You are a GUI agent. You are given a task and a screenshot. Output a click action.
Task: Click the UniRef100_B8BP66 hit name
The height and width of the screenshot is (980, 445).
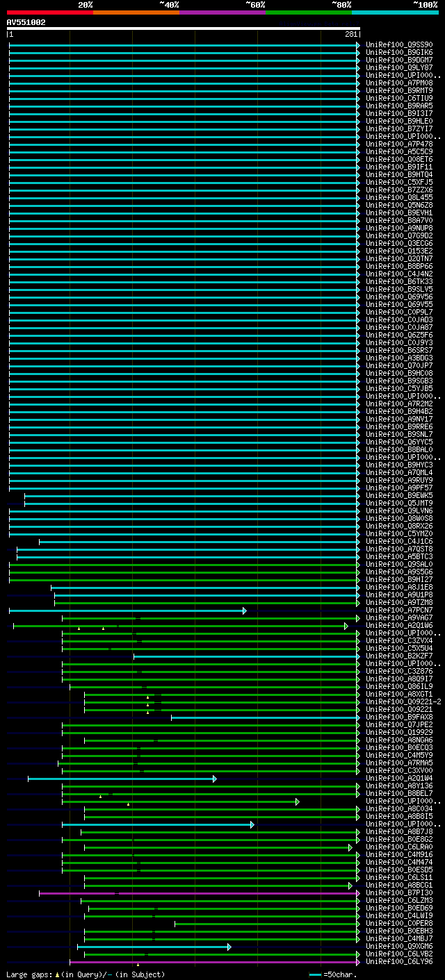point(399,267)
